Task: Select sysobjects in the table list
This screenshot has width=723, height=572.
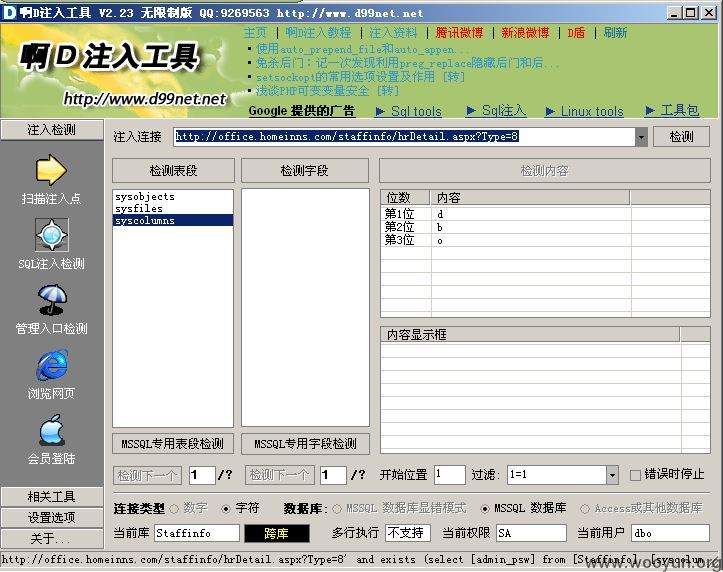Action: click(x=173, y=196)
